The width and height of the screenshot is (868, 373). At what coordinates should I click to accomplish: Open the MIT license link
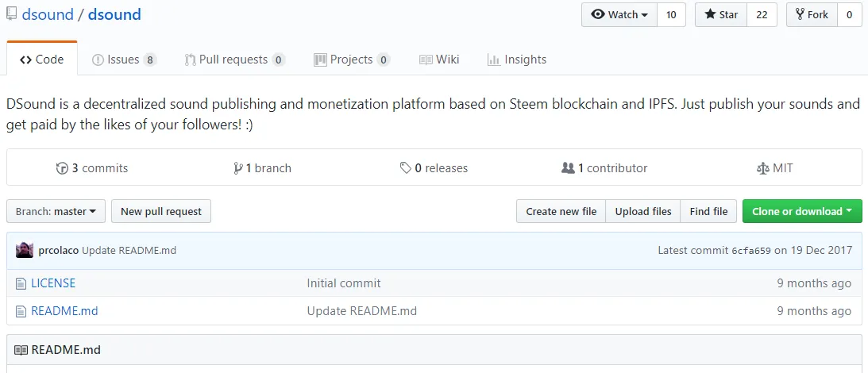coord(774,167)
